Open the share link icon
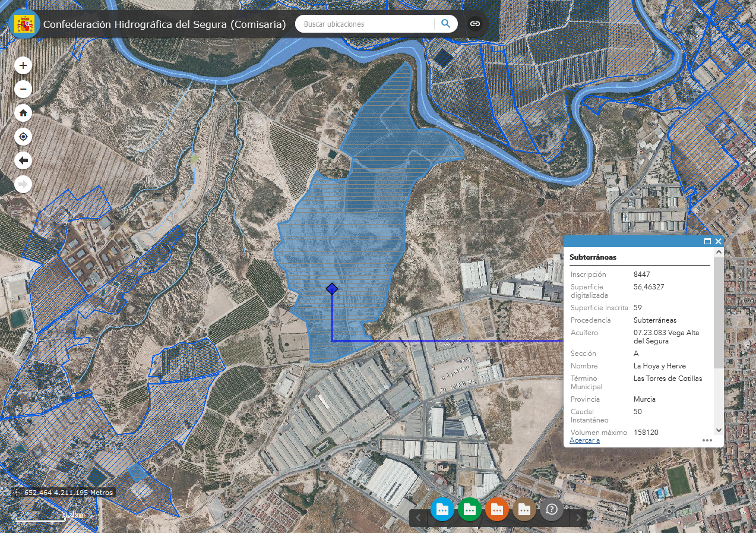Viewport: 756px width, 533px height. 475,24
